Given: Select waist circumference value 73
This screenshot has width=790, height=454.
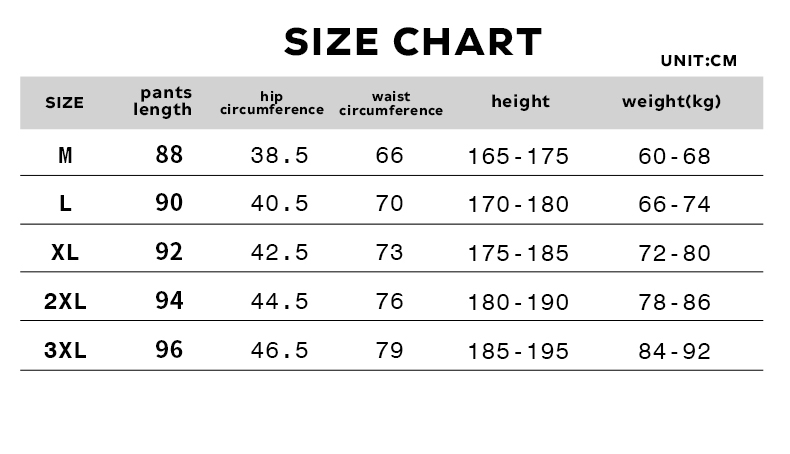Looking at the screenshot, I should coord(389,252).
